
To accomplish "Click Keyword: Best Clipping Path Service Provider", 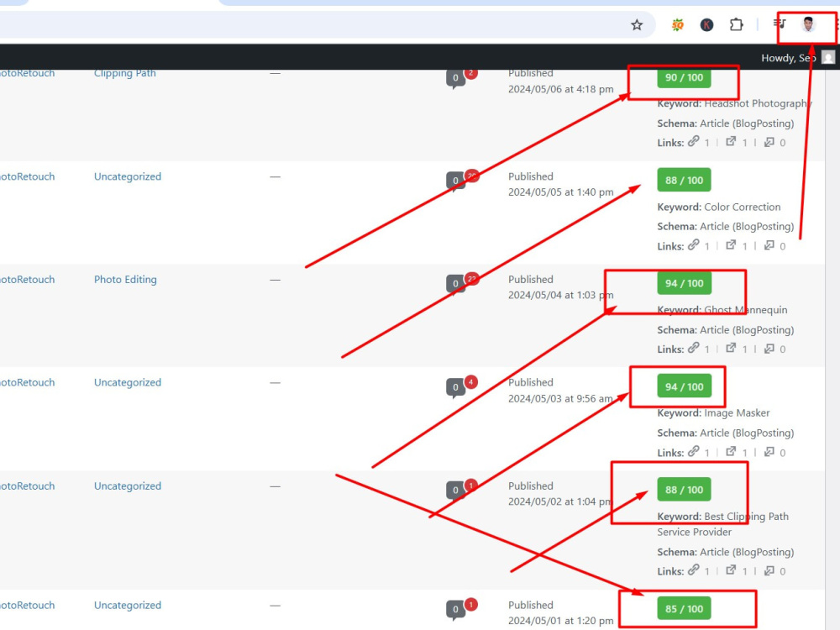I will pos(723,524).
